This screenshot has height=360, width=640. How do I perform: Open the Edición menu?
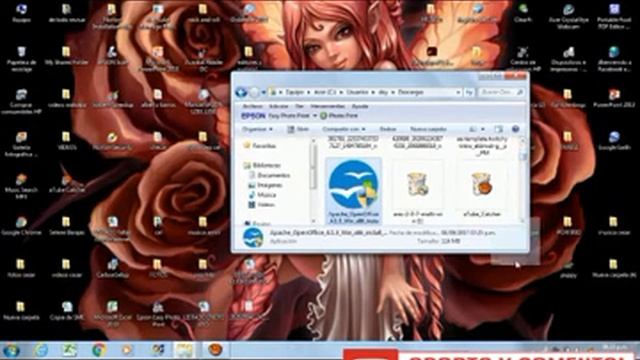pos(278,106)
